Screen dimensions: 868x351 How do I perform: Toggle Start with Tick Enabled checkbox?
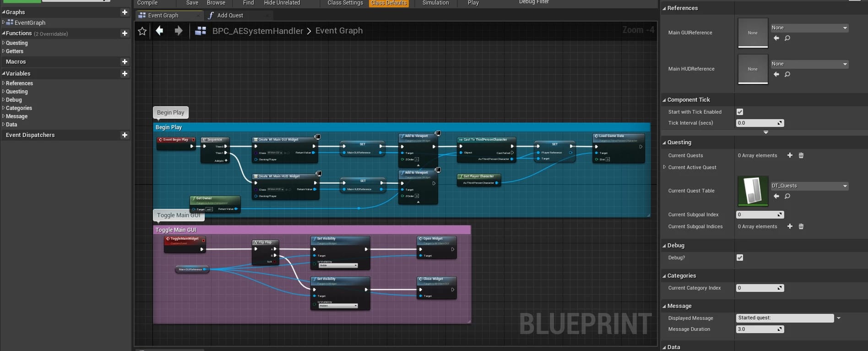(x=740, y=112)
